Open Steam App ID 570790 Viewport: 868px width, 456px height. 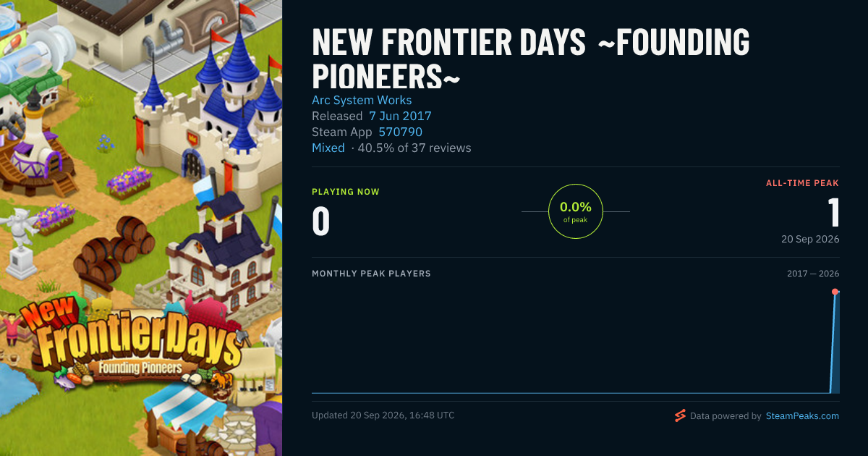pos(400,132)
